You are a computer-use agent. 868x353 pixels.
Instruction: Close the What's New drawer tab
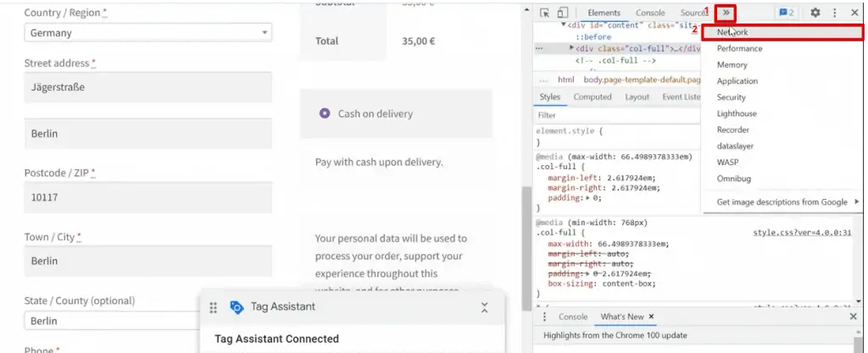651,317
